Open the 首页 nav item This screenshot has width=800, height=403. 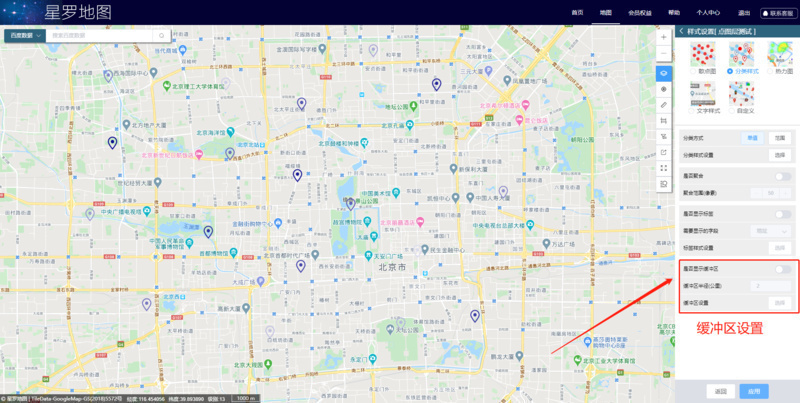577,13
